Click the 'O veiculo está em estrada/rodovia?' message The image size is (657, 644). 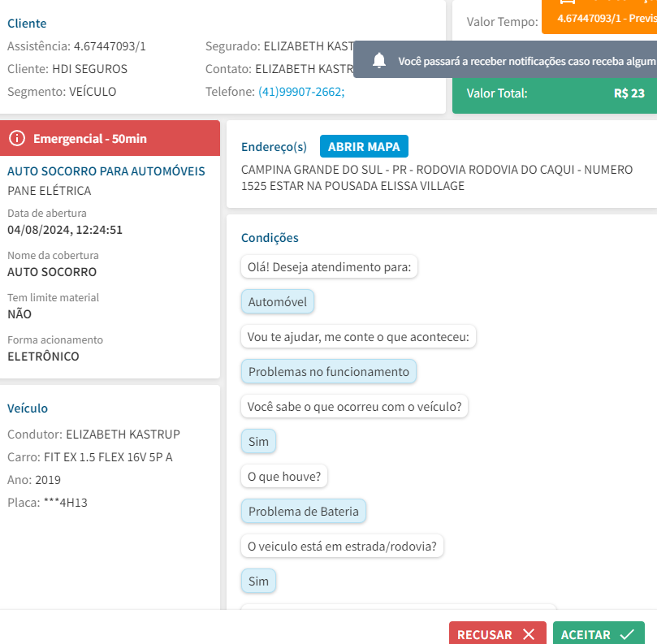click(x=342, y=547)
